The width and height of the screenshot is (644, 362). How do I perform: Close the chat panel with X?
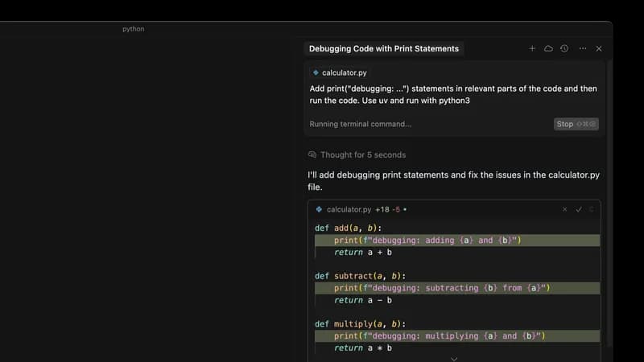click(599, 48)
